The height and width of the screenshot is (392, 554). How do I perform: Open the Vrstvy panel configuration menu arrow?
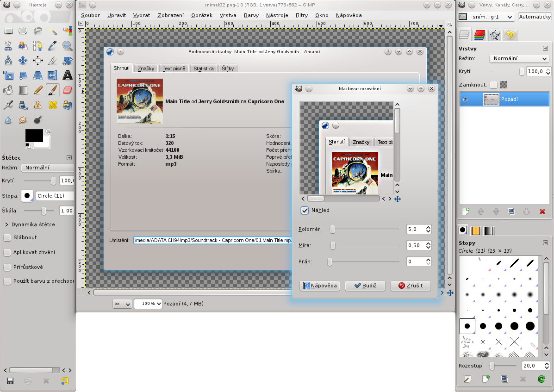[545, 49]
